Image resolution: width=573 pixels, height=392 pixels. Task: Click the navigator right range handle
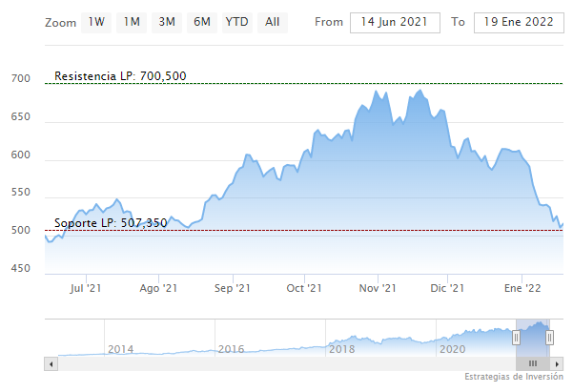[549, 337]
